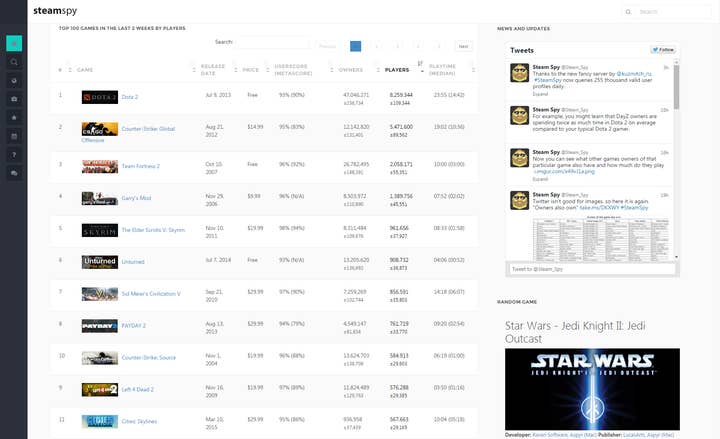Click Steam Spy avatar on second tweet
The width and height of the screenshot is (720, 439).
click(520, 115)
